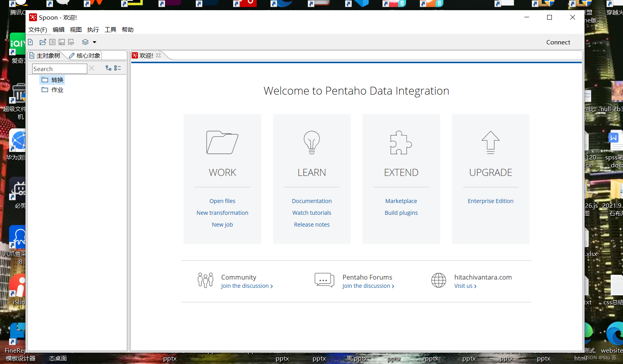The height and width of the screenshot is (364, 623).
Task: Click the New file toolbar icon
Action: coord(30,42)
